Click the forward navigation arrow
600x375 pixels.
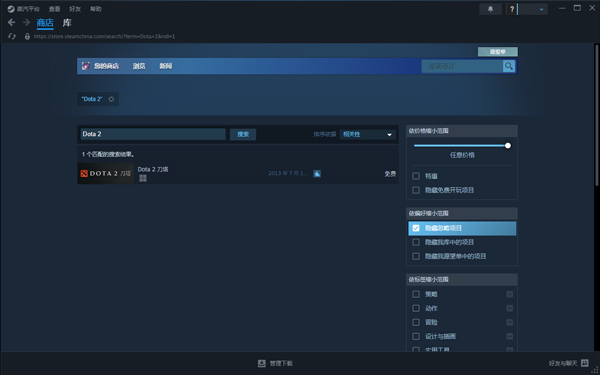pos(26,23)
